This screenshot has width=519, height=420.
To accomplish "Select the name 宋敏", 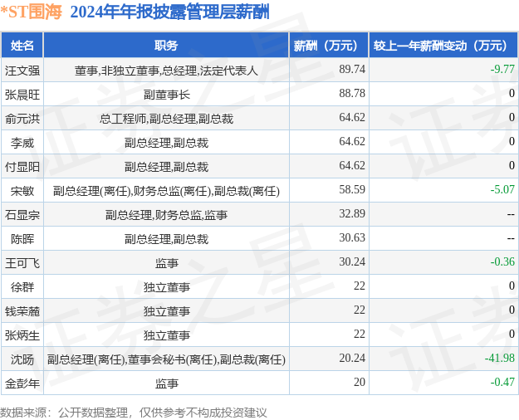I will [x=22, y=191].
